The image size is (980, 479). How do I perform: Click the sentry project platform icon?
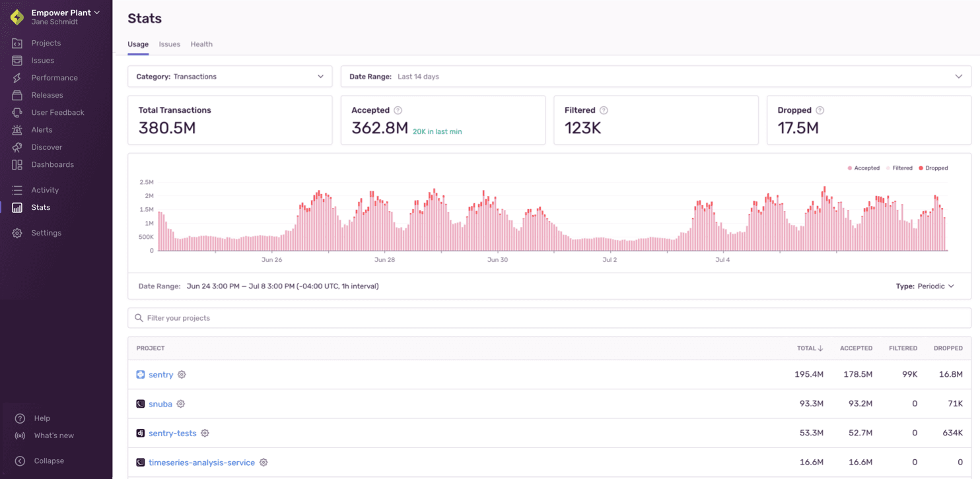141,375
